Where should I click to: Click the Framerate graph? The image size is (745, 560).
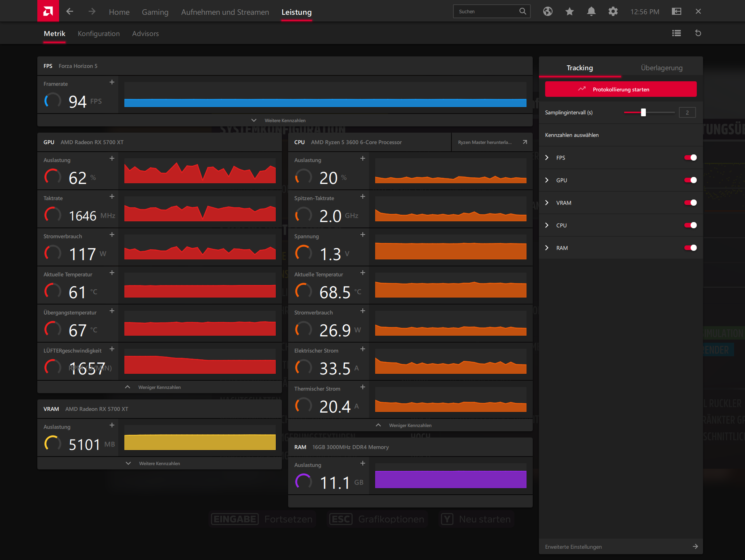coord(325,94)
